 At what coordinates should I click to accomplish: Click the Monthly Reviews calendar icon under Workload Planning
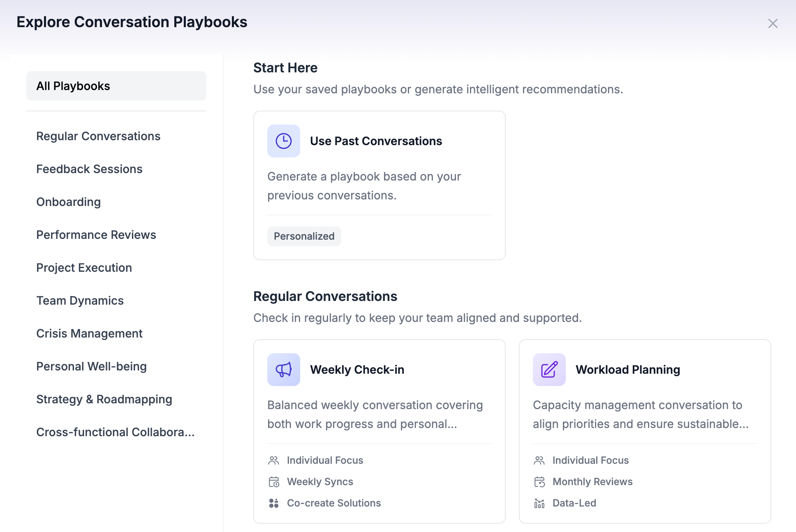click(x=539, y=481)
